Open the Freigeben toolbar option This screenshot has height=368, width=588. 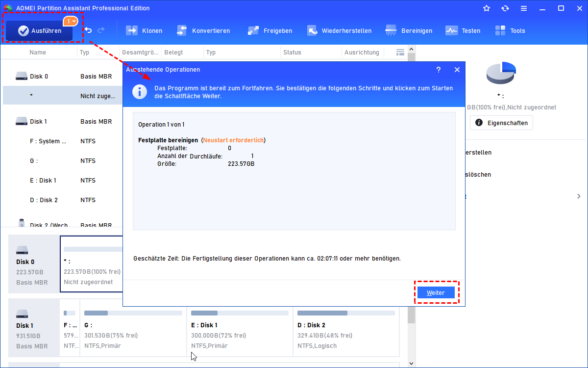tap(270, 30)
